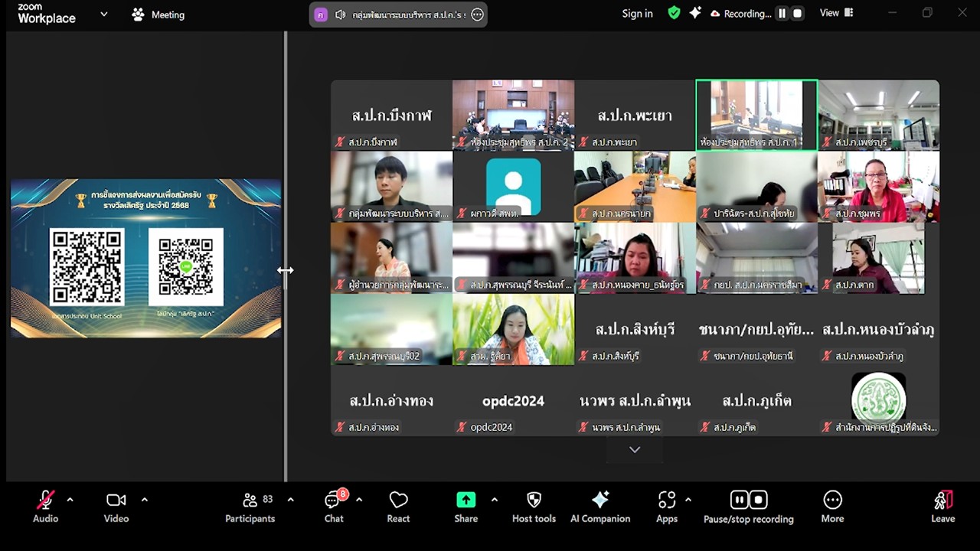Select the blue avatar placeholder tile
The image size is (980, 551).
[x=513, y=187]
